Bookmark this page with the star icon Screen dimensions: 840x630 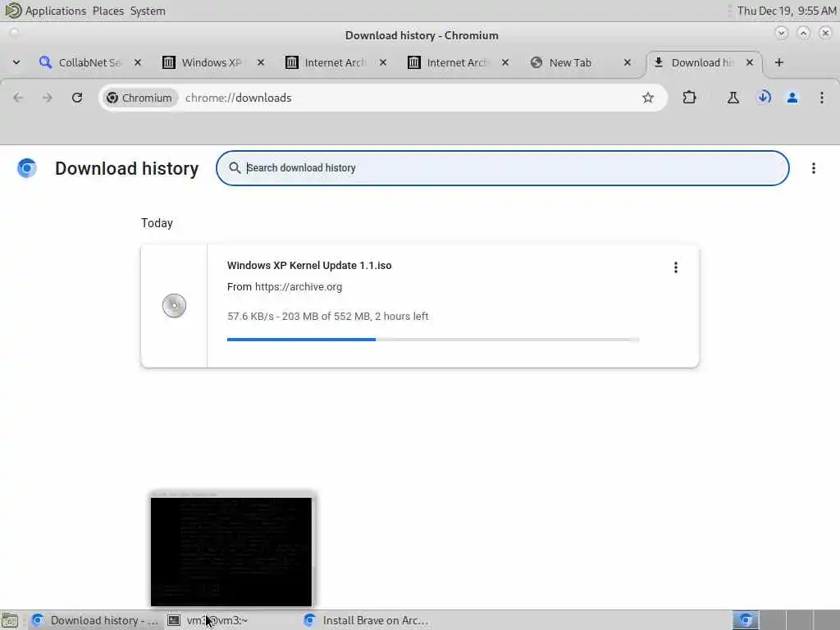coord(648,98)
